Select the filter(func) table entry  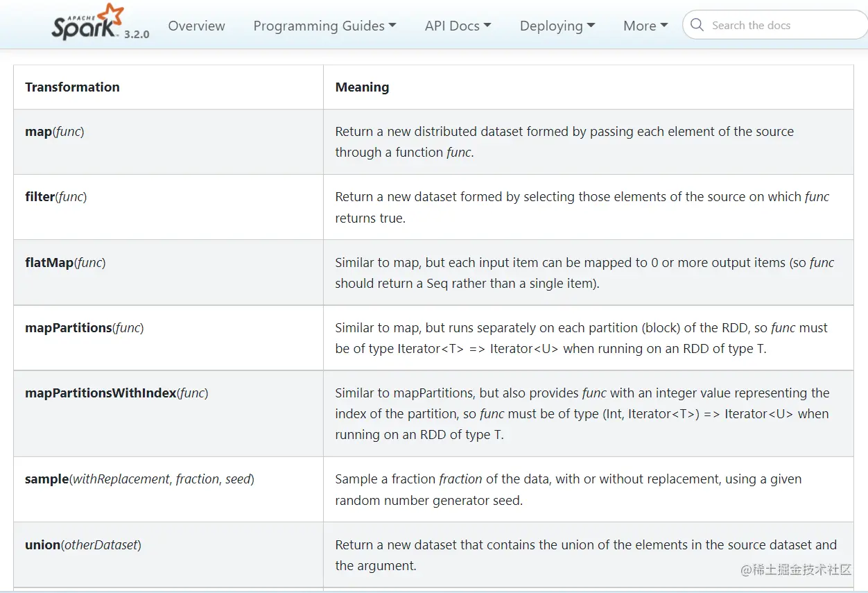(55, 196)
